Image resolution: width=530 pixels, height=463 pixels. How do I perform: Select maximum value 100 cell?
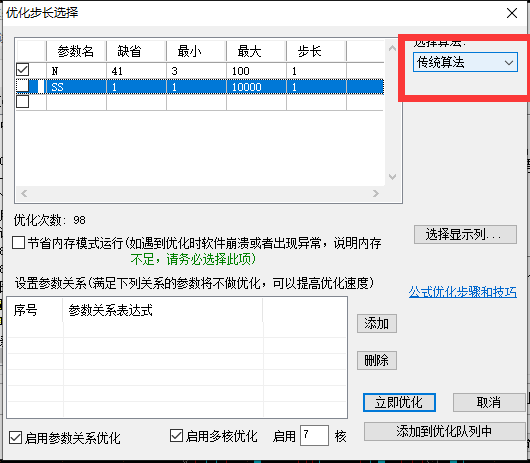256,71
